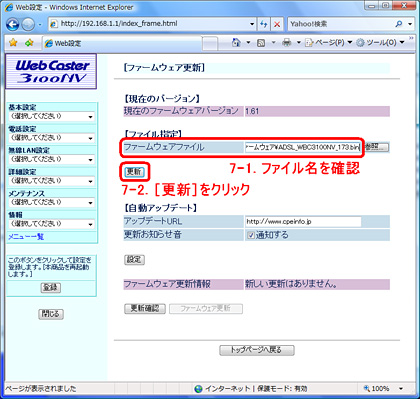Toggle the 通知する checkbox

coord(251,235)
